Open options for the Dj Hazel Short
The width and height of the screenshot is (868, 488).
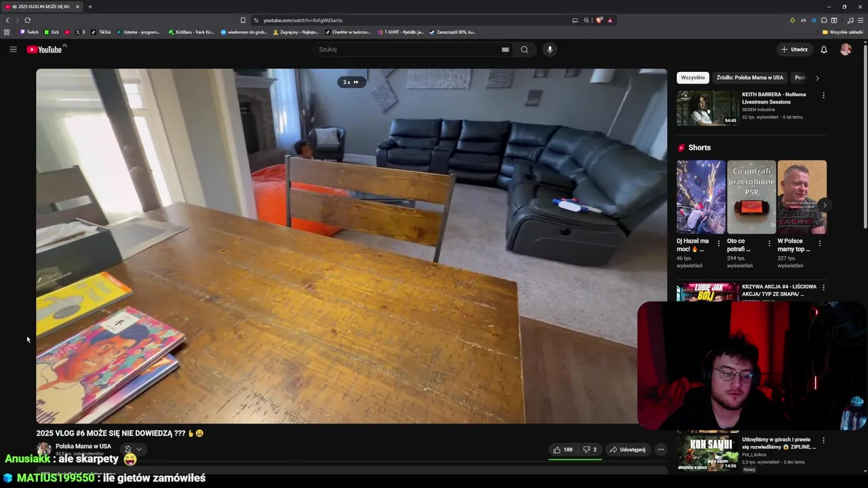click(719, 243)
